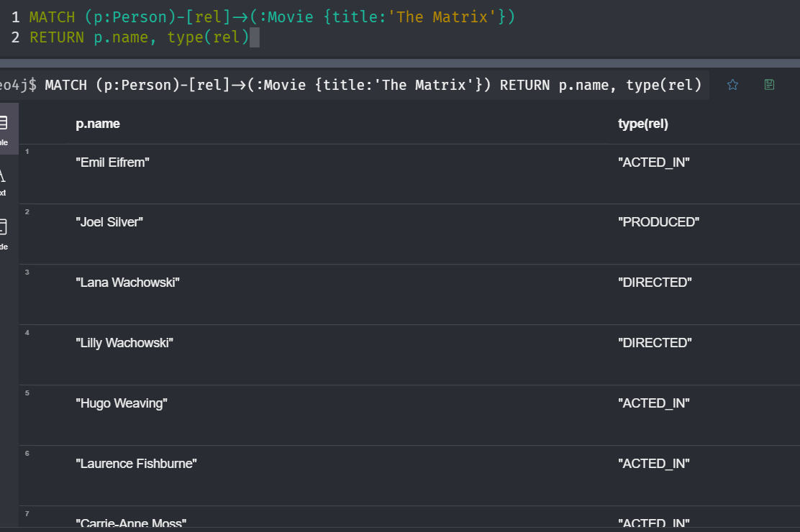
Task: Save the query using the green save icon
Action: click(x=769, y=85)
